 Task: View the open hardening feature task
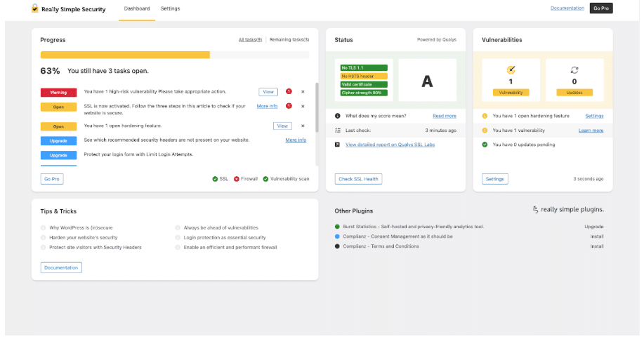click(x=282, y=126)
